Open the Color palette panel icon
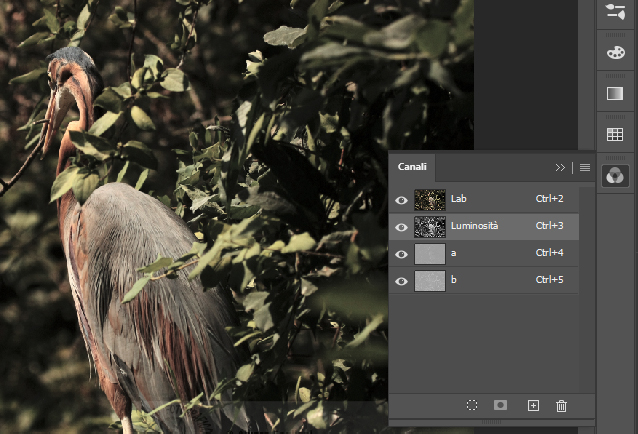 tap(615, 52)
